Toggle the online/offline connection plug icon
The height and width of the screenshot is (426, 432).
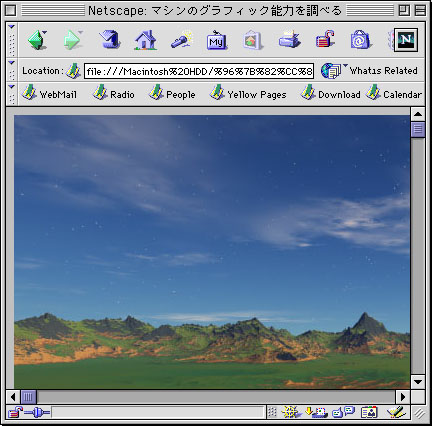click(37, 413)
